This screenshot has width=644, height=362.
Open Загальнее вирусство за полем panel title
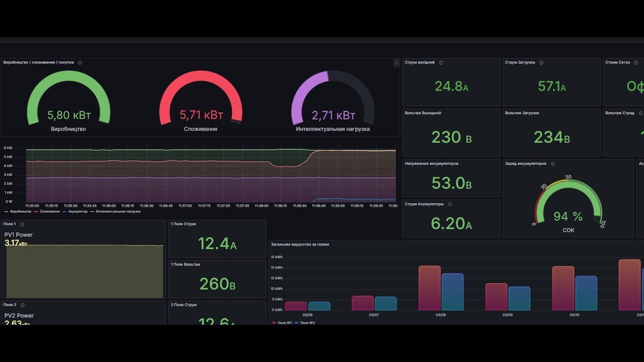[300, 244]
